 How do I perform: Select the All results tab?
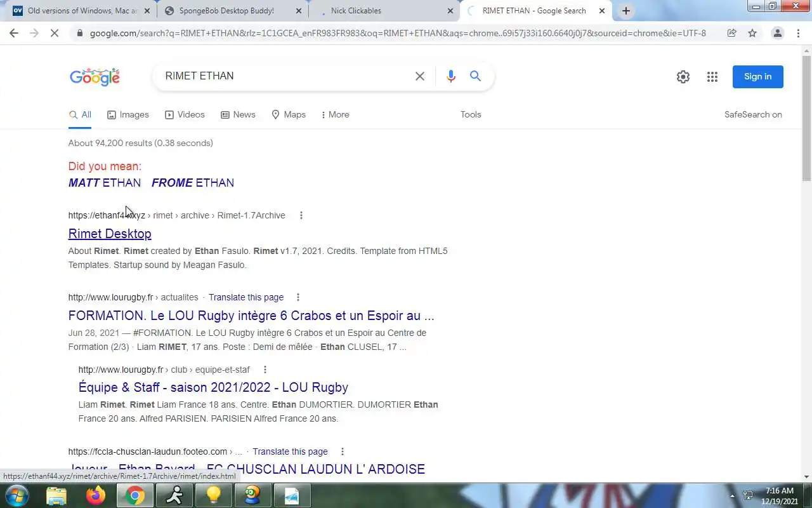[80, 115]
